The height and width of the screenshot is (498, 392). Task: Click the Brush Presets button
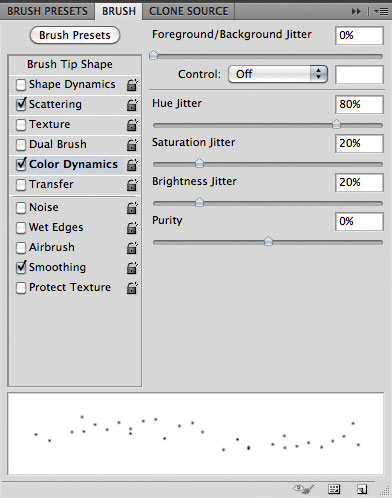(75, 35)
